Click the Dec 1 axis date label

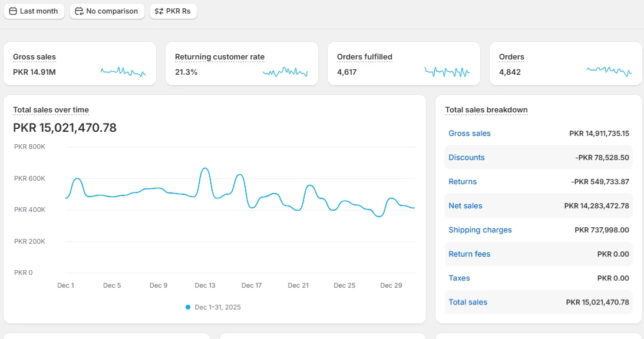tap(66, 285)
